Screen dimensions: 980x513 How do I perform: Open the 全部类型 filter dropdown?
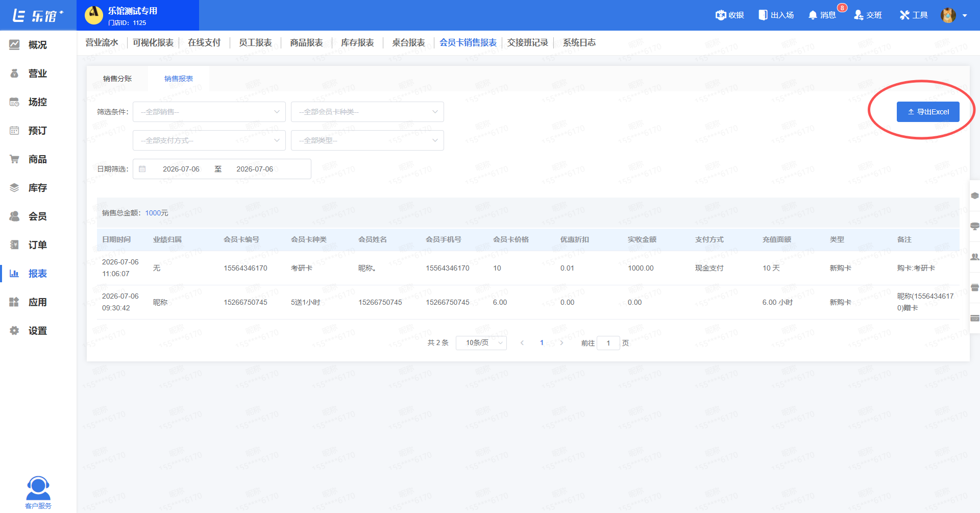367,140
